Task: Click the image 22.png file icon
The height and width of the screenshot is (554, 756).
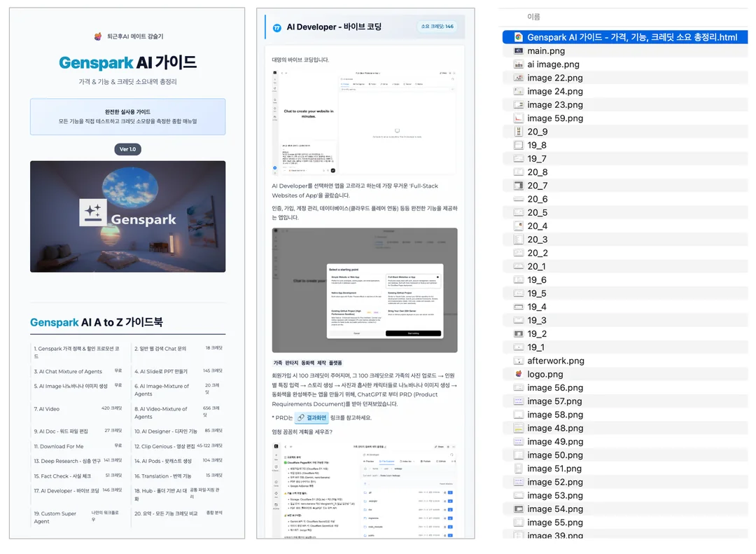Action: point(519,78)
